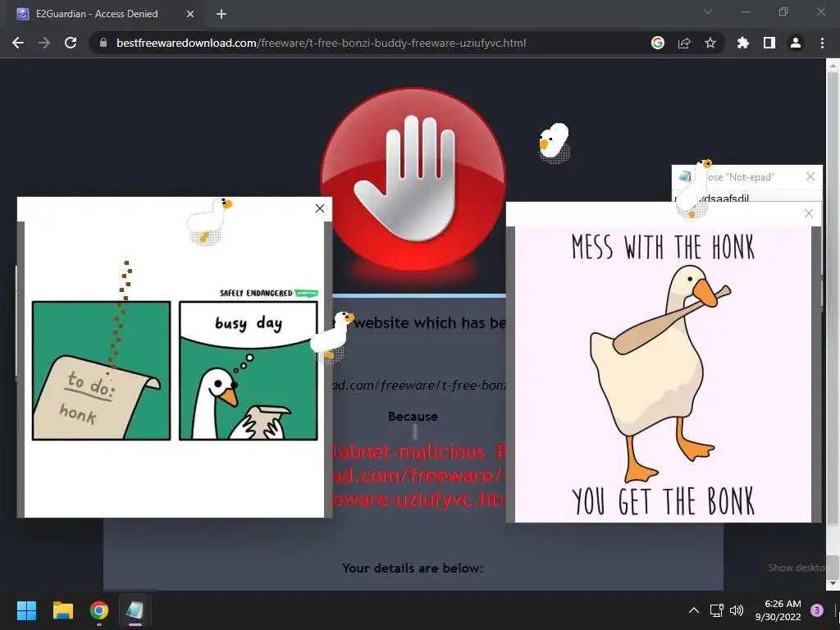Open the Chrome profile menu
This screenshot has height=630, width=840.
[796, 43]
